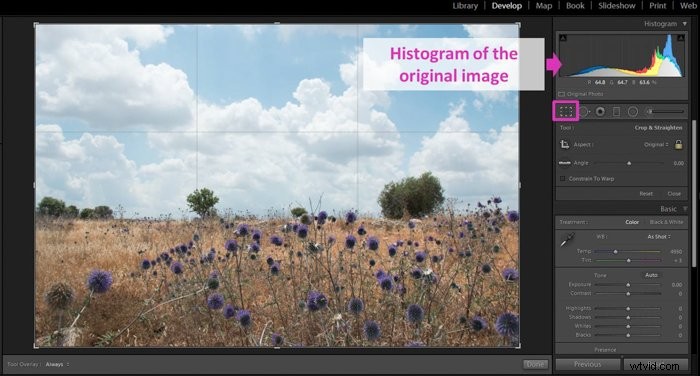Collapse the Basic panel
700x376 pixels.
[x=685, y=209]
